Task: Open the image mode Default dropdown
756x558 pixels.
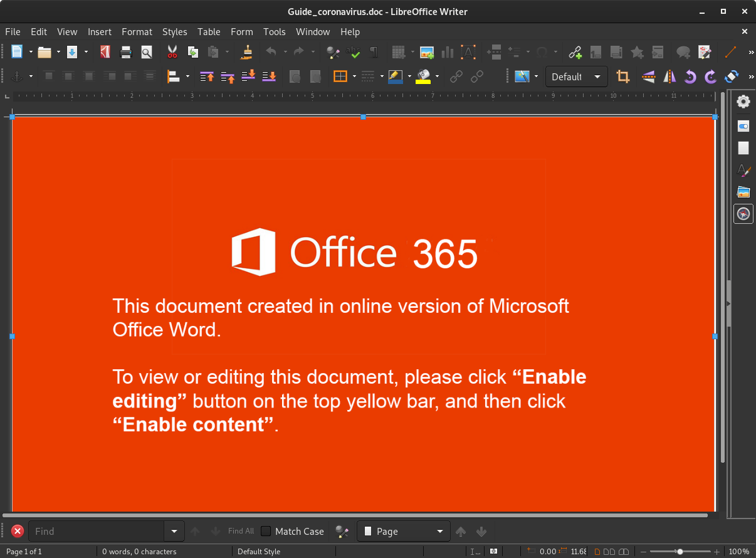Action: (x=577, y=76)
